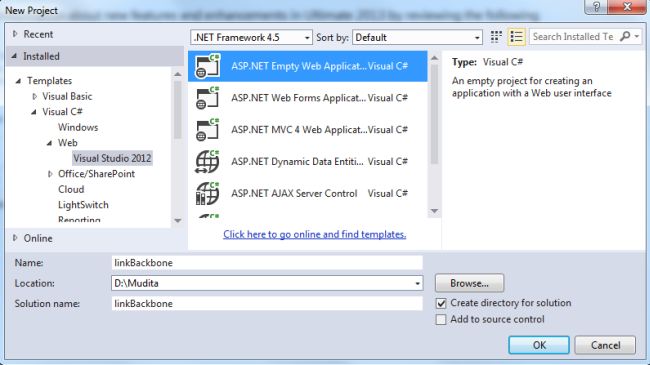Open the dialog help question mark

pyautogui.click(x=597, y=7)
